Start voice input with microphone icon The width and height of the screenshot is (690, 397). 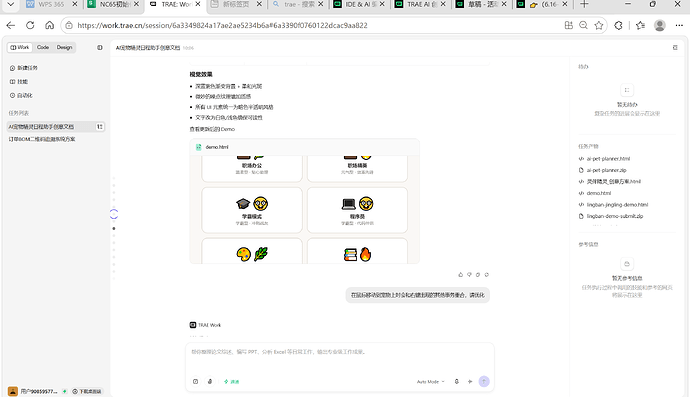click(x=457, y=382)
